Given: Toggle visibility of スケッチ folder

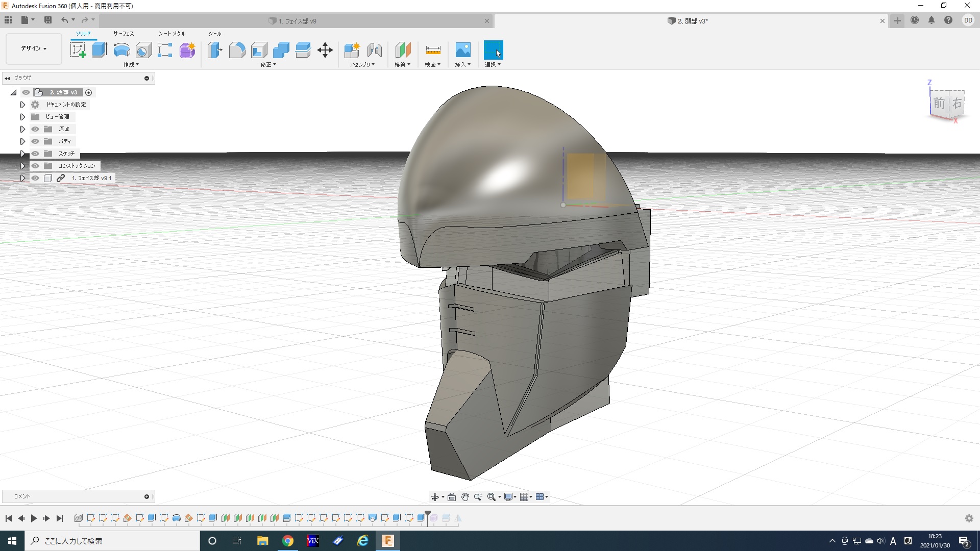Looking at the screenshot, I should coord(35,154).
